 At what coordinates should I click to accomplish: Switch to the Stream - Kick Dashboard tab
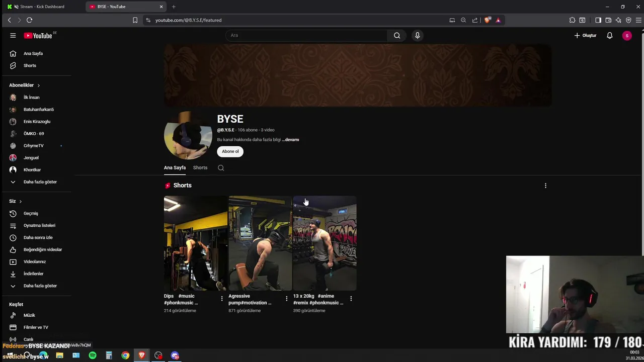(43, 7)
